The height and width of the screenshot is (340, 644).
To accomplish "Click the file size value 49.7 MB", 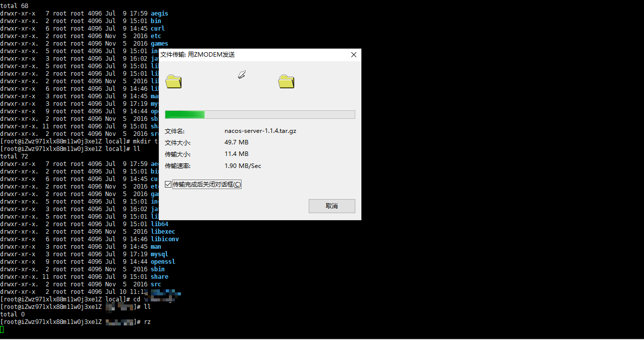I will tap(237, 142).
